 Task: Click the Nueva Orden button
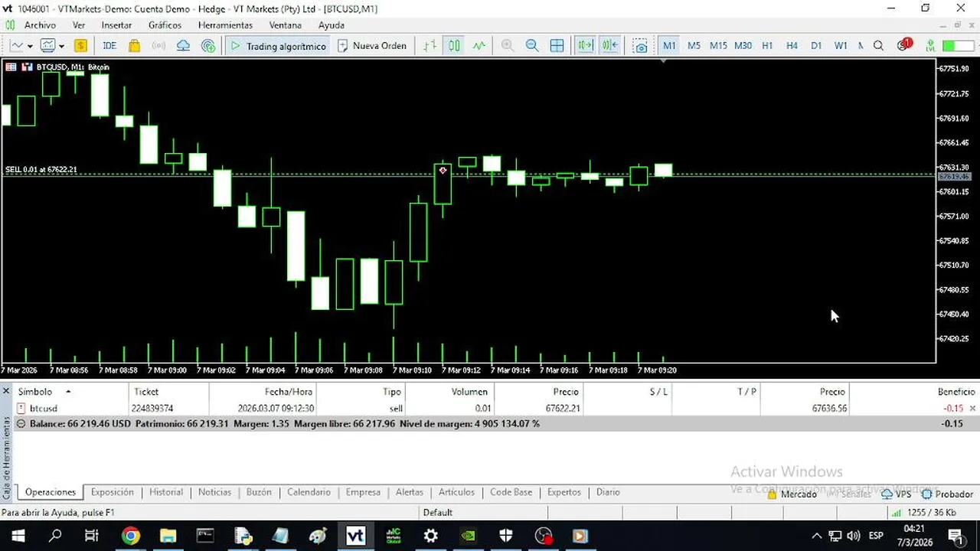coord(373,46)
